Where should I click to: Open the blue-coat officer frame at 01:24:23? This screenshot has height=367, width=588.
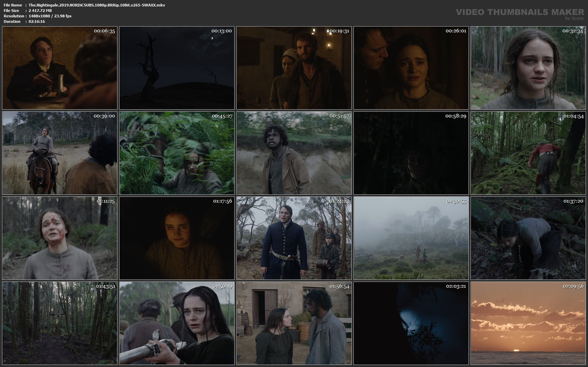click(294, 238)
